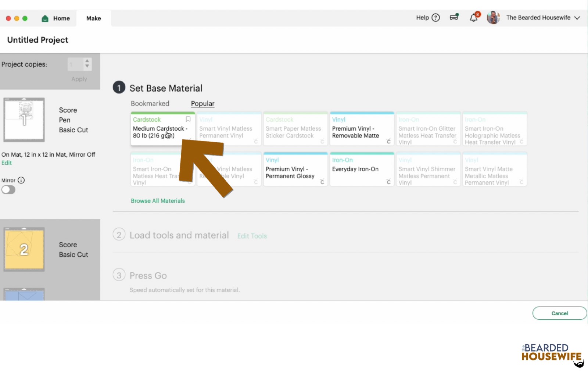
Task: Bookmark the Medium Cardstock material
Action: coord(188,119)
